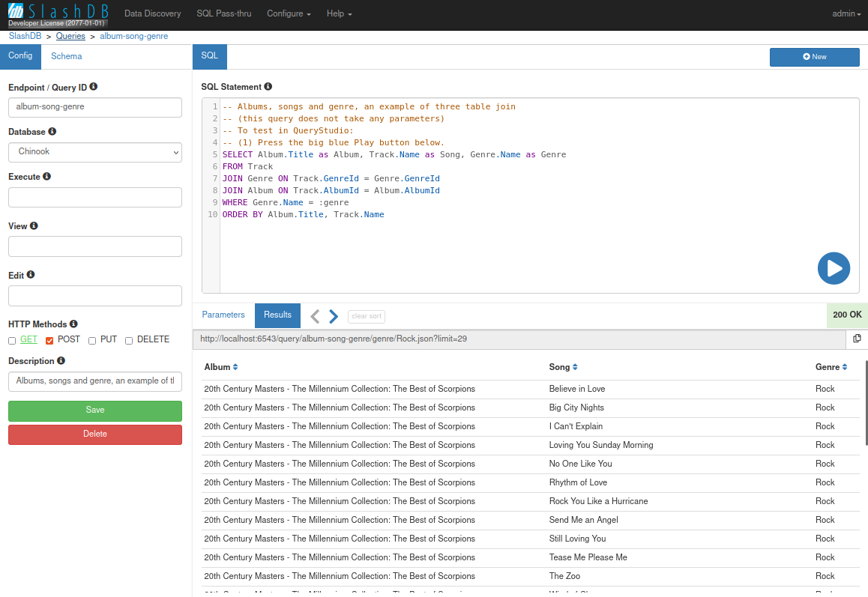The image size is (868, 597).
Task: Click song cell 'Send Me an Angel'
Action: pyautogui.click(x=583, y=520)
